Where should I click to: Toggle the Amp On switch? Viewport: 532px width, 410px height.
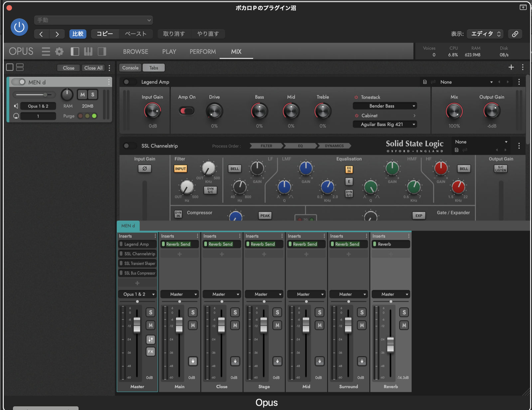[x=187, y=111]
